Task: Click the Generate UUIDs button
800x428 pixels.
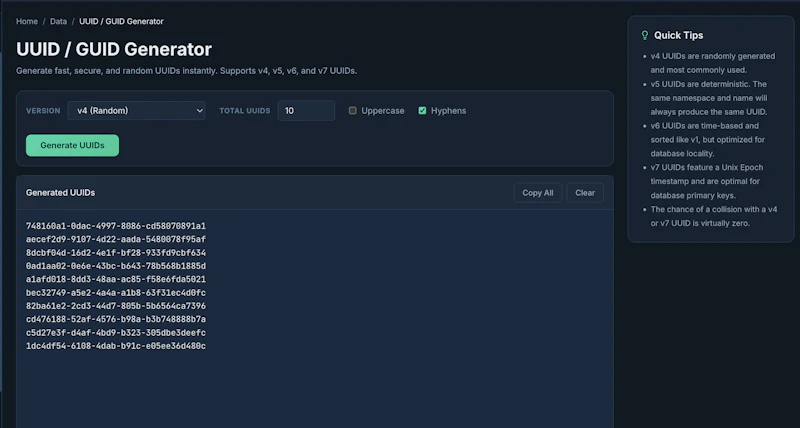Action: click(x=72, y=145)
